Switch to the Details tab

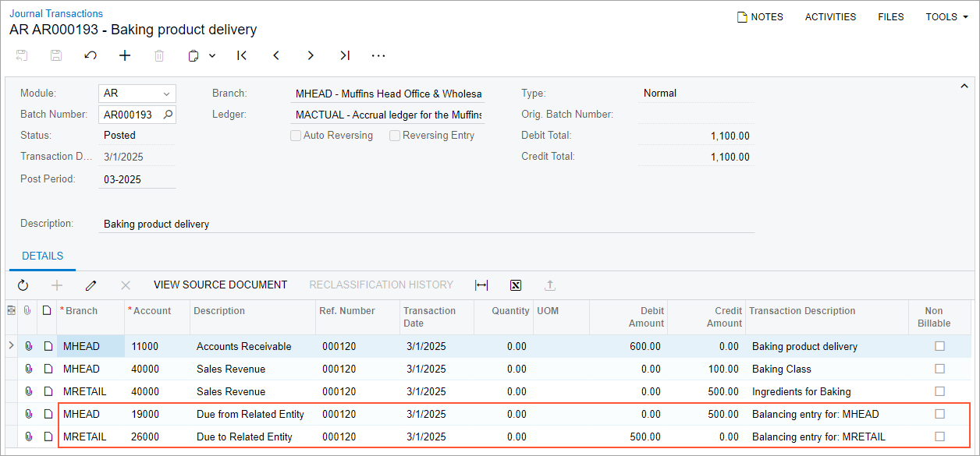43,256
